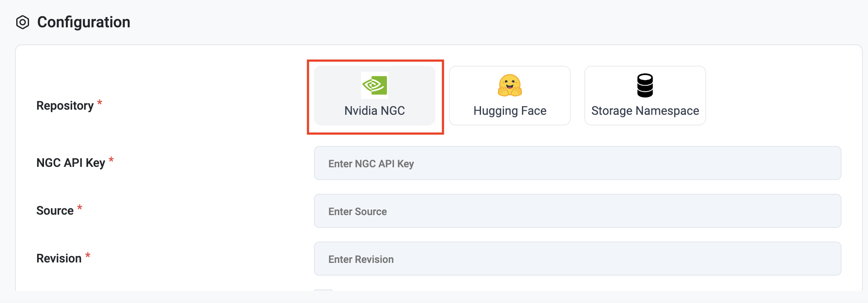Click the red asterisk beside Source
The width and height of the screenshot is (868, 303).
click(79, 208)
